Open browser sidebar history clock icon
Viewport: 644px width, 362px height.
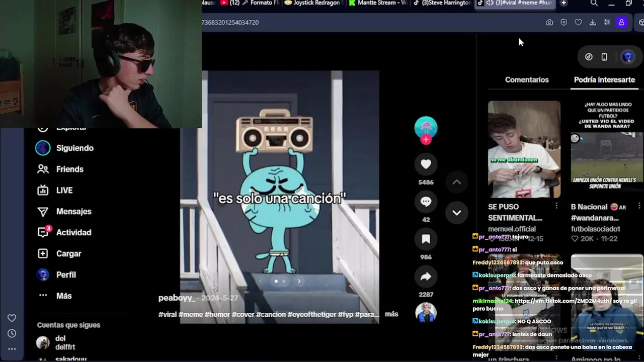(12, 333)
